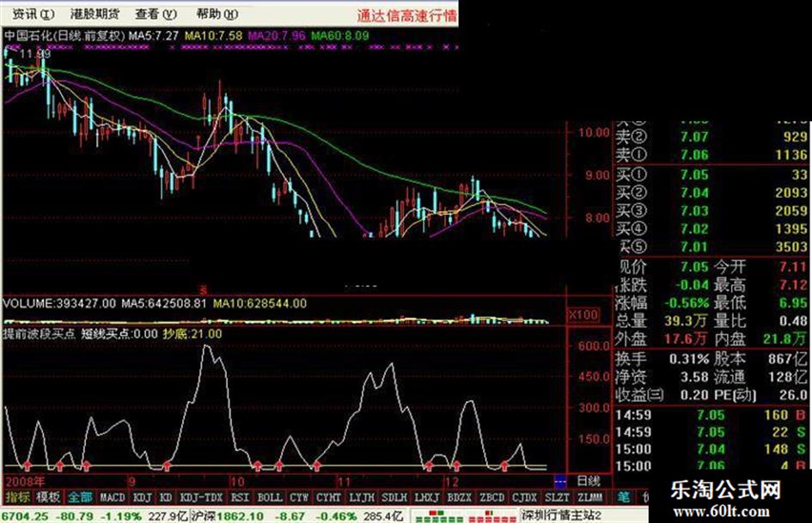Switch to the BOLL indicator tab
812x523 pixels.
point(270,497)
